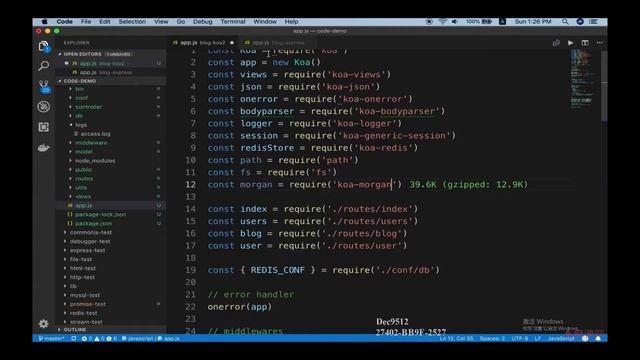Click LF line ending in status bar

pyautogui.click(x=538, y=338)
